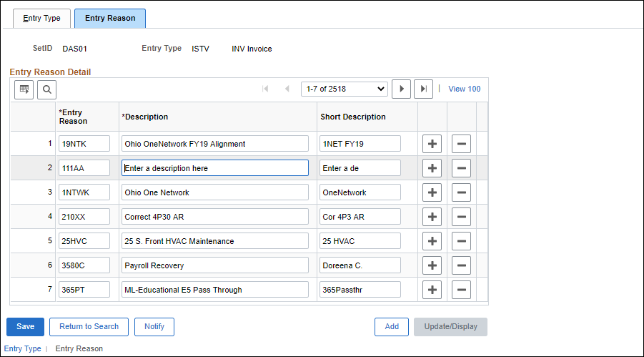644x357 pixels.
Task: Click the magnifier Find icon in grid
Action: 47,89
